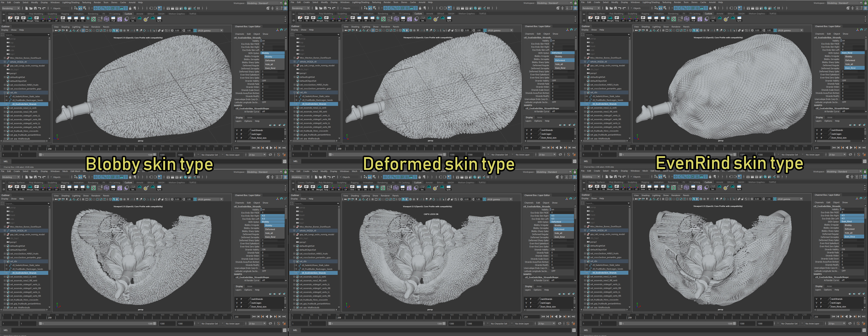Select Poly Modeling shelf tab, upper Blobby window
This screenshot has width=868, height=336.
click(36, 14)
